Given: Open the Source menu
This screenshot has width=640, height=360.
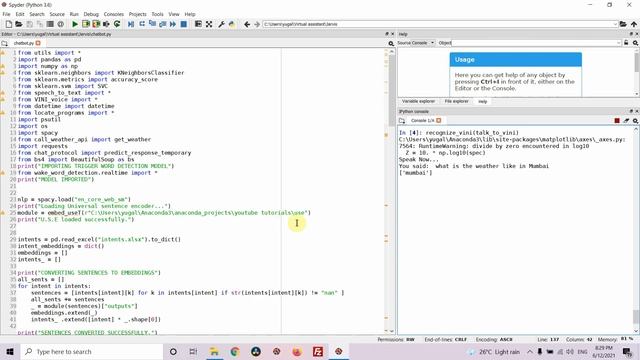Looking at the screenshot, I should (x=57, y=14).
